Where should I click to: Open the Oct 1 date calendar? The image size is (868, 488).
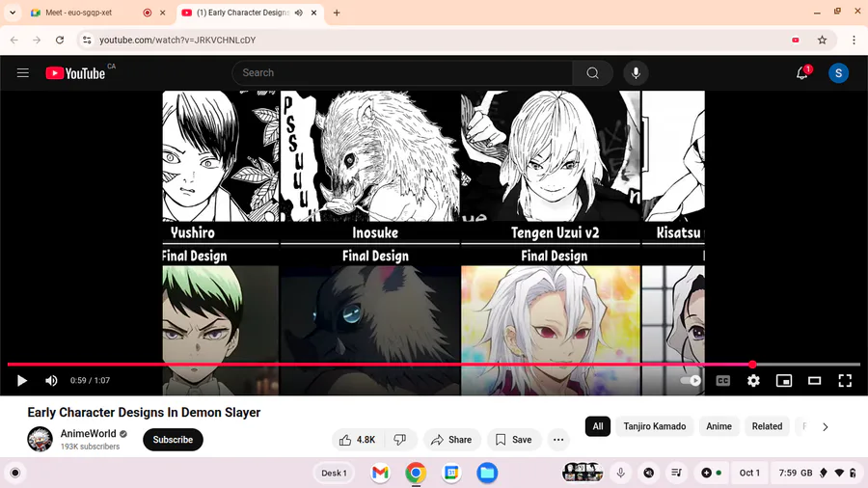pyautogui.click(x=749, y=474)
